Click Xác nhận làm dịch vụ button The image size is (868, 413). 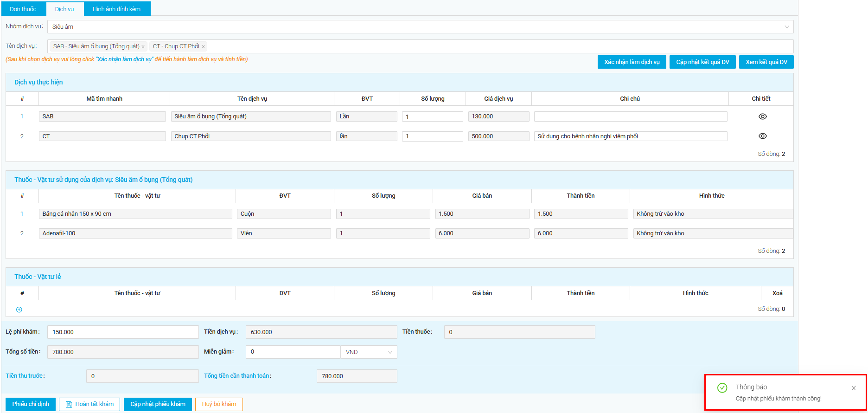(x=632, y=62)
